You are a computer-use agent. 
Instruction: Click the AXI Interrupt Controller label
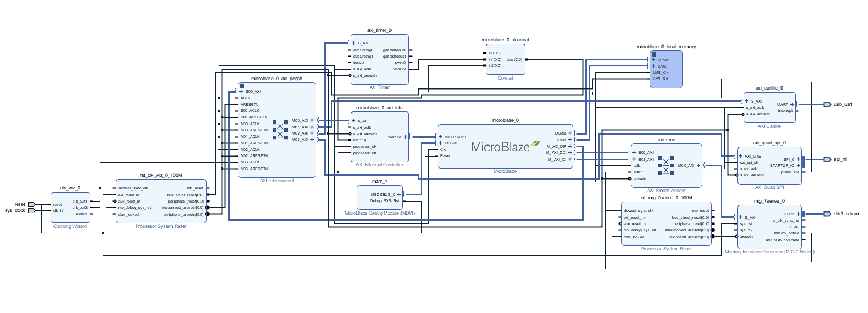pyautogui.click(x=379, y=165)
